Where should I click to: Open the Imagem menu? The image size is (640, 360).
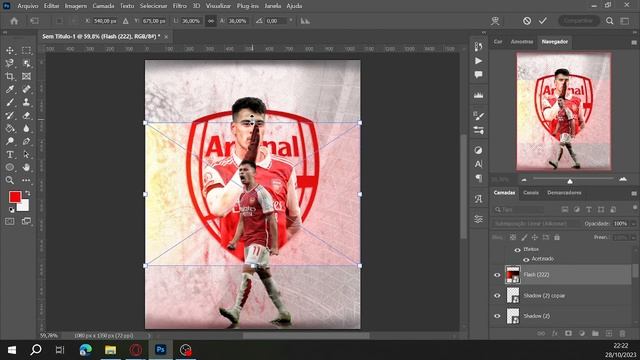point(76,6)
